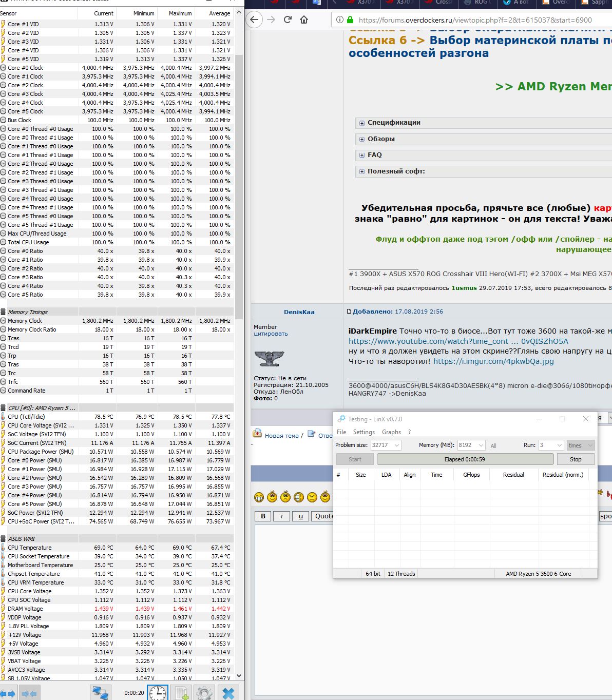Expand the Обзоры spoiler
The width and height of the screenshot is (612, 700).
pyautogui.click(x=362, y=139)
